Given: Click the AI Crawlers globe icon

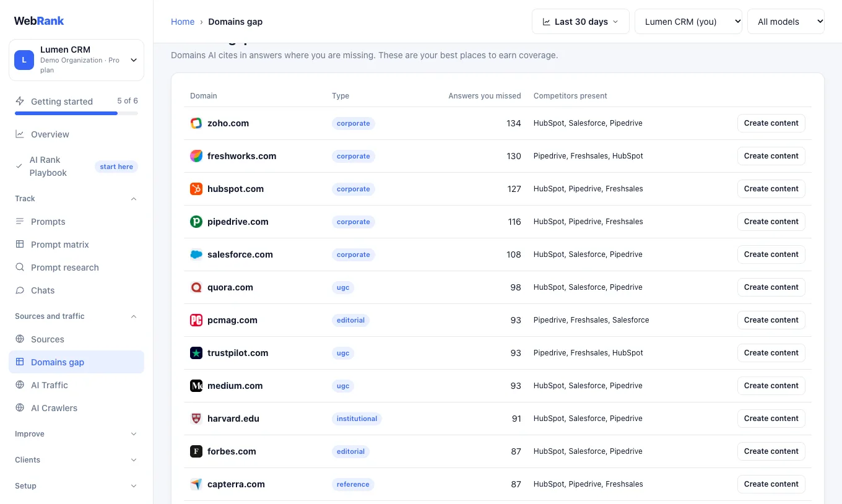Looking at the screenshot, I should [20, 408].
